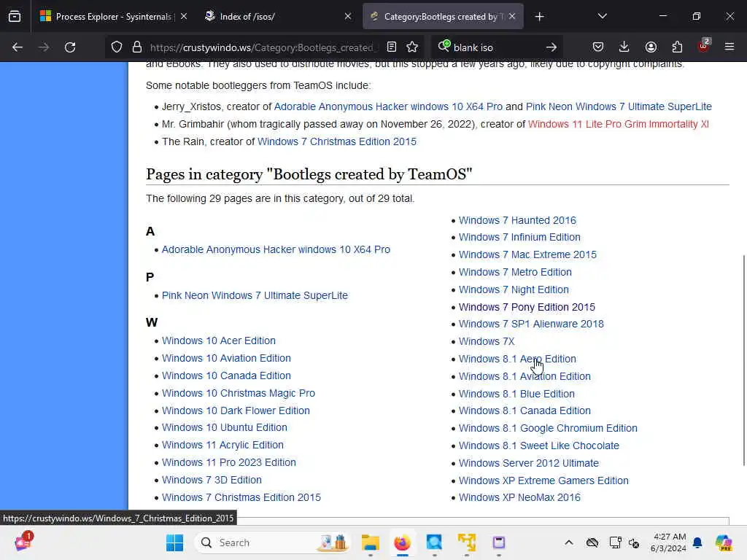The height and width of the screenshot is (560, 747).
Task: Open Windows 10 Christmas Magic Pro page
Action: coord(239,393)
